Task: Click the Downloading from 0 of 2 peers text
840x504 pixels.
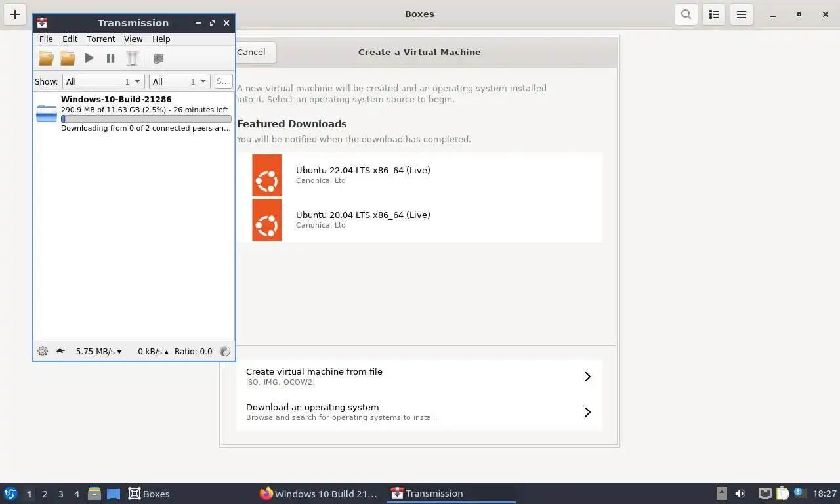Action: point(146,128)
